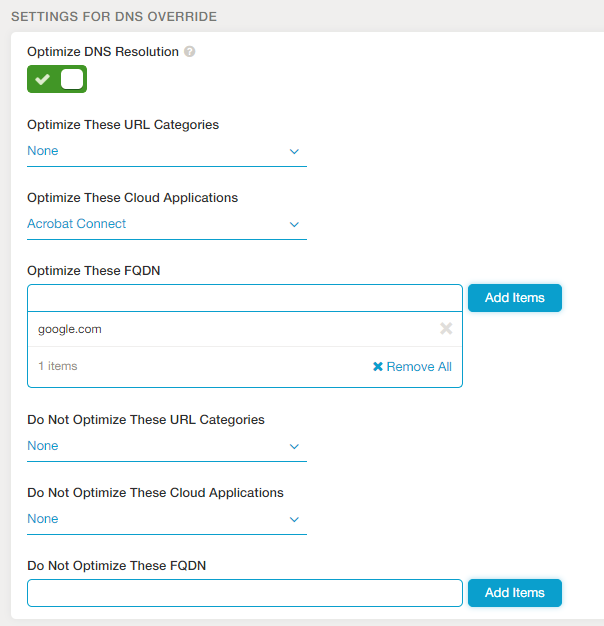Expand Do Not Optimize These Cloud Applications
The height and width of the screenshot is (626, 604).
pyautogui.click(x=160, y=519)
